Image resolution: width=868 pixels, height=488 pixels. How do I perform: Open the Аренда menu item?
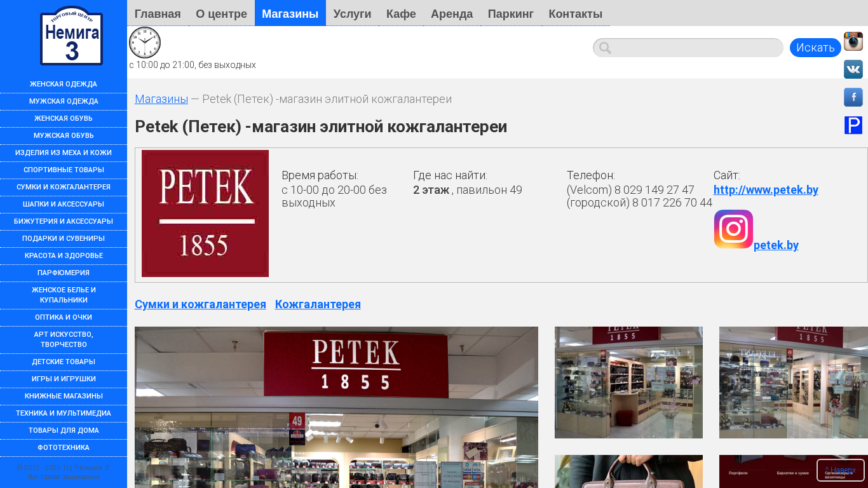click(452, 13)
